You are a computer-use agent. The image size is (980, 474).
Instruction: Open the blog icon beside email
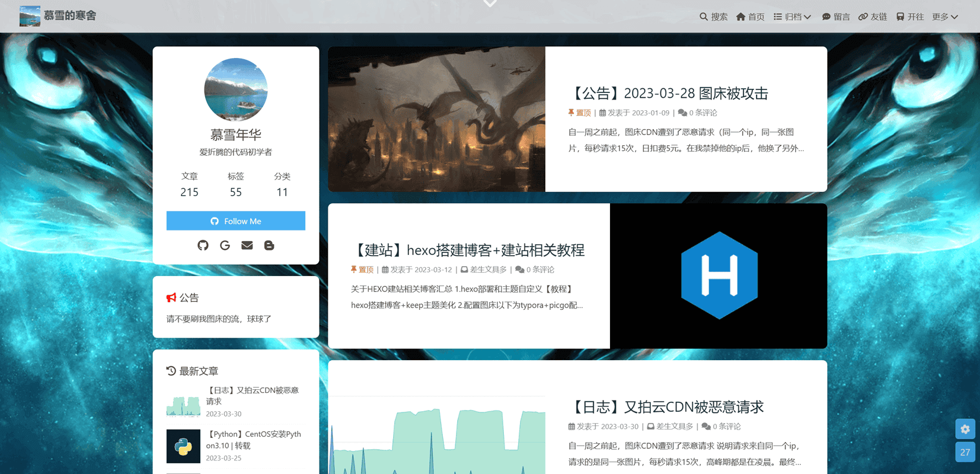(x=269, y=245)
